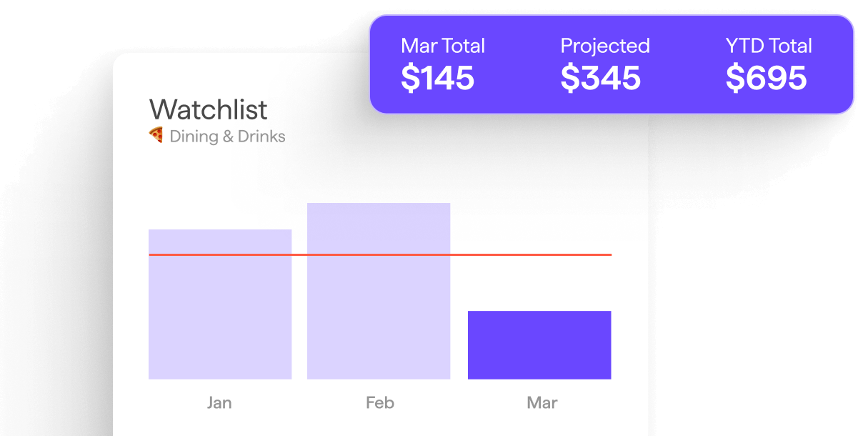Image resolution: width=868 pixels, height=436 pixels.
Task: Click the dark purple March bar
Action: pos(539,345)
